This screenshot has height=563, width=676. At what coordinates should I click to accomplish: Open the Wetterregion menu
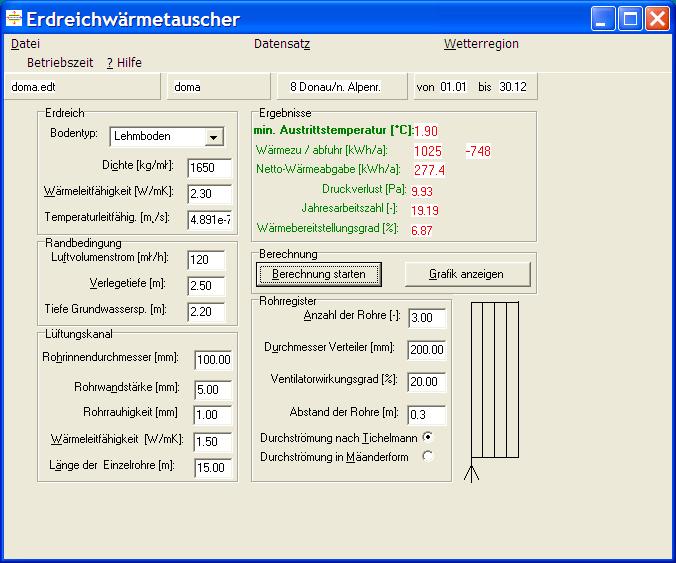(481, 44)
